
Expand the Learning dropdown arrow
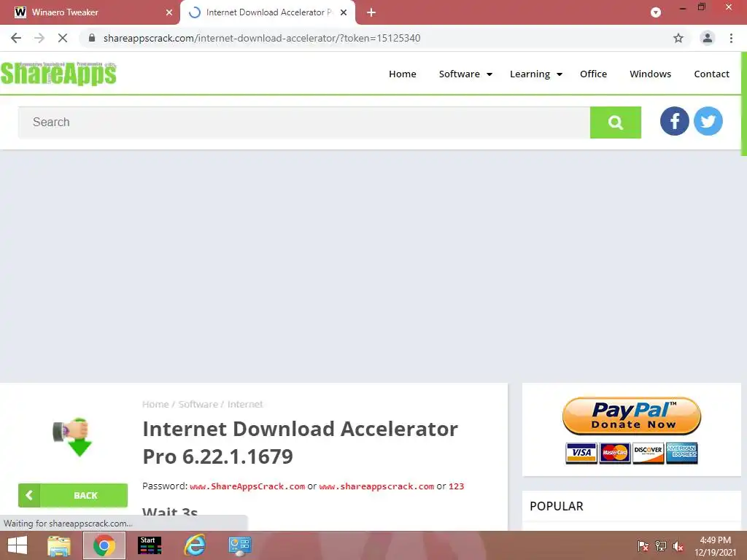coord(560,74)
